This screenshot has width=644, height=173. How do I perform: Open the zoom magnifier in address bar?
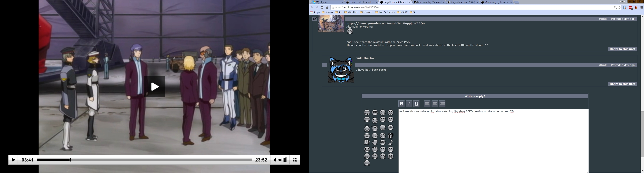pyautogui.click(x=615, y=7)
